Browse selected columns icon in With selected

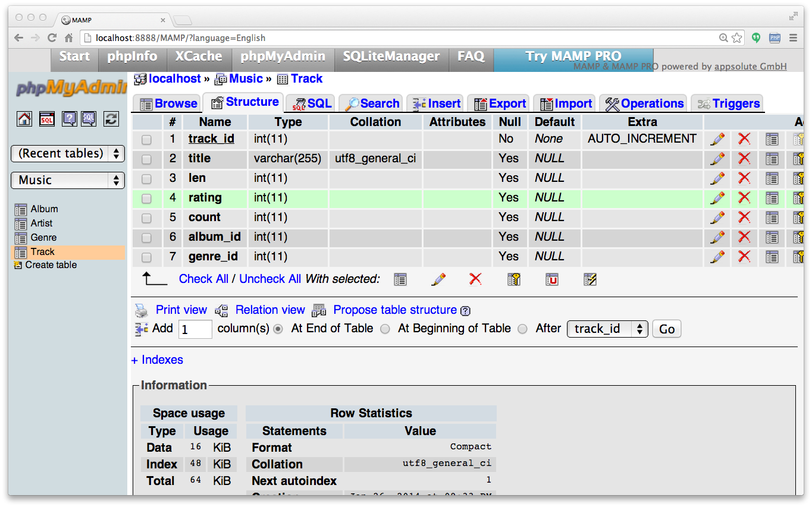(400, 279)
